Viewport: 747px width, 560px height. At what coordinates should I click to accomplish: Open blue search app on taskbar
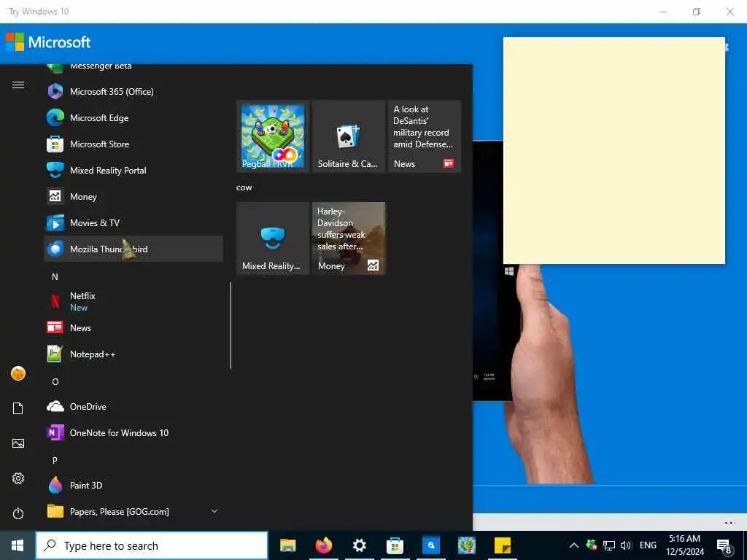[430, 545]
